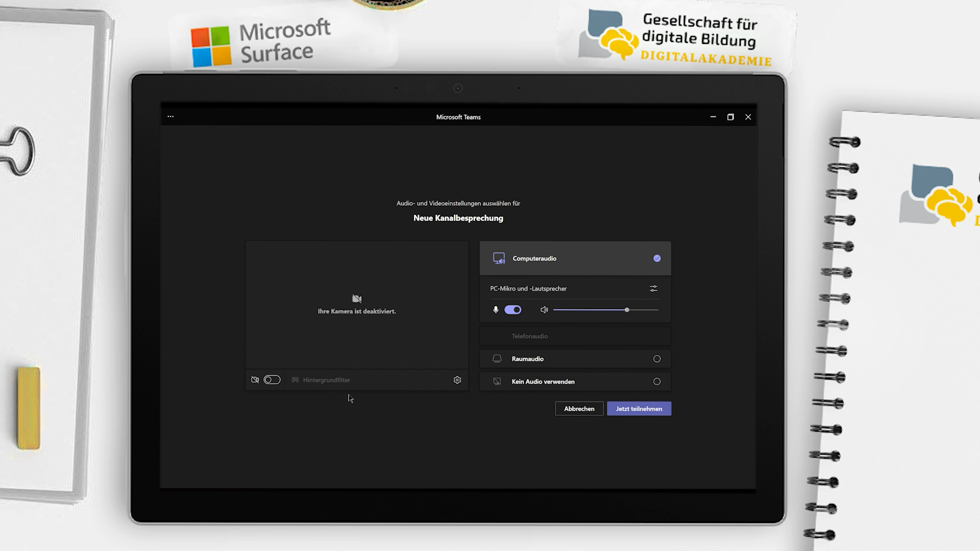The image size is (980, 551).
Task: Open the three-dots menu in Teams title bar
Action: (170, 116)
